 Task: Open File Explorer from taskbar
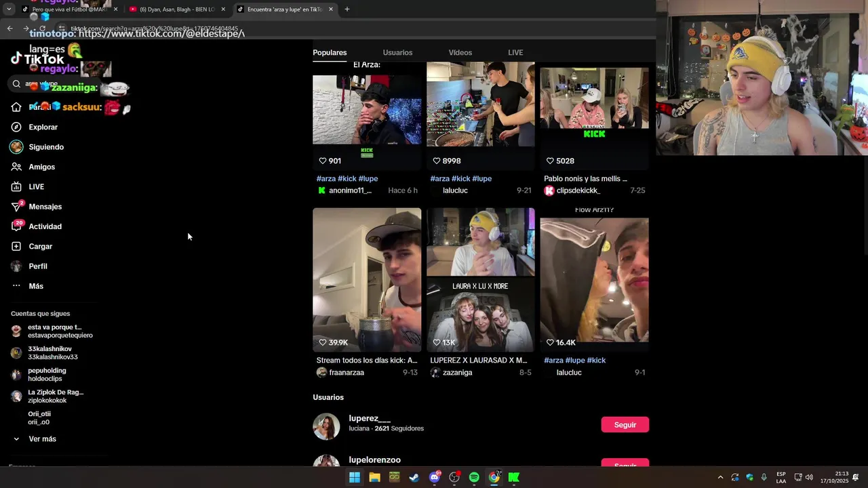(x=374, y=477)
